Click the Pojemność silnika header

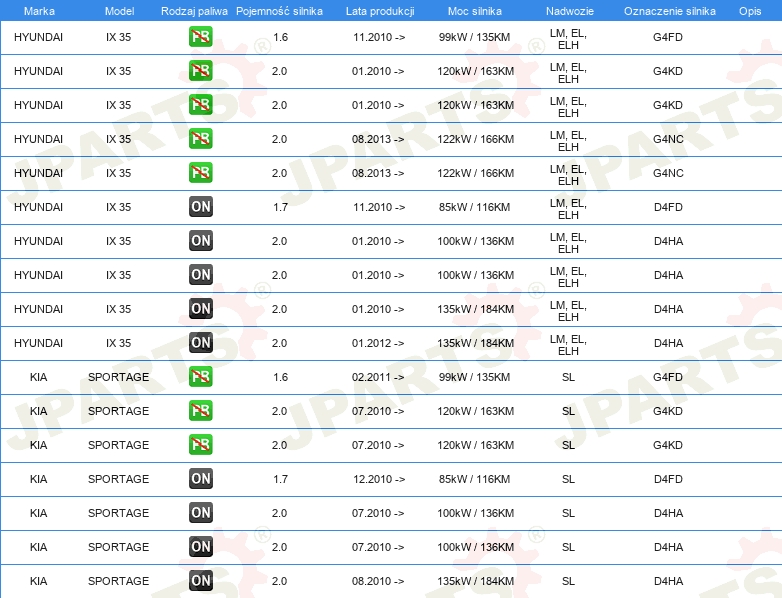(x=279, y=10)
